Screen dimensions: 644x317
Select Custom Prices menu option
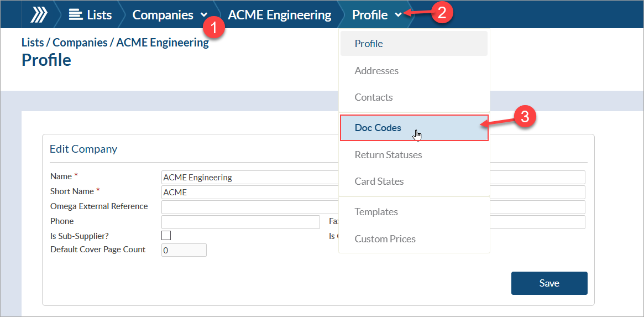click(385, 239)
